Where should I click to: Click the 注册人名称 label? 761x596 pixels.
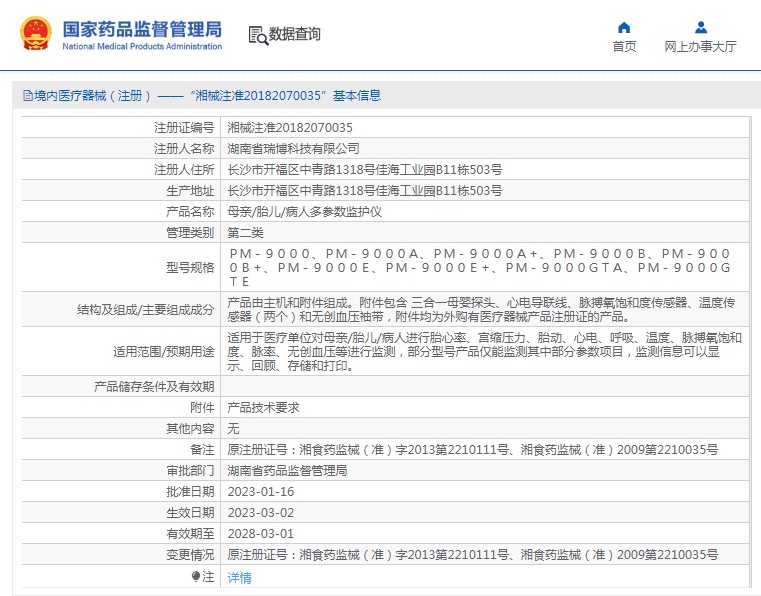pos(184,149)
